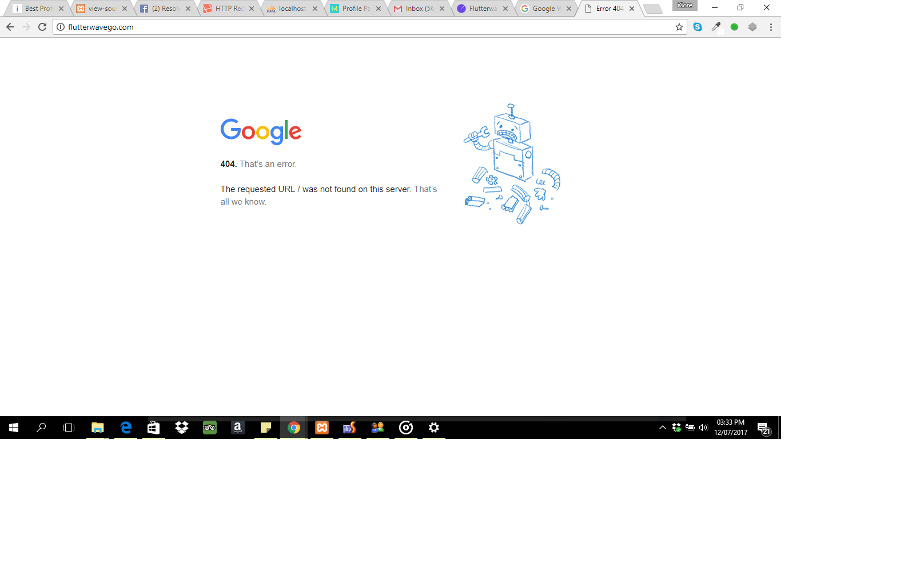Close the Error 404 tab
This screenshot has height=567, width=924.
632,9
